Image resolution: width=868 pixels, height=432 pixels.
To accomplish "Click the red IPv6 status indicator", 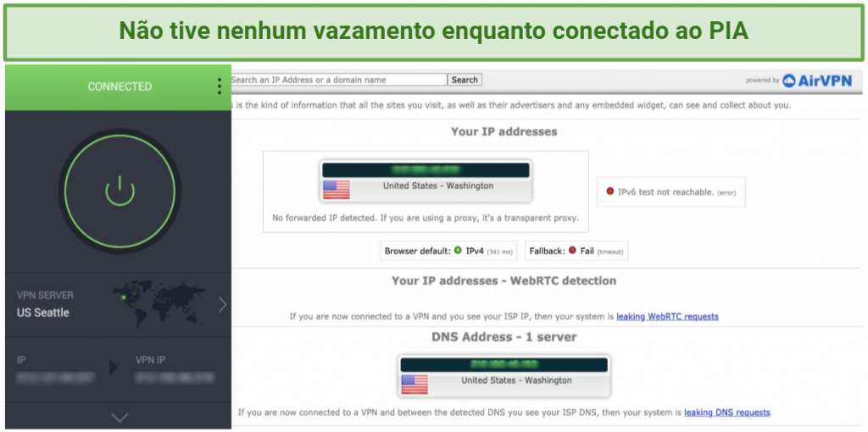I will point(610,191).
